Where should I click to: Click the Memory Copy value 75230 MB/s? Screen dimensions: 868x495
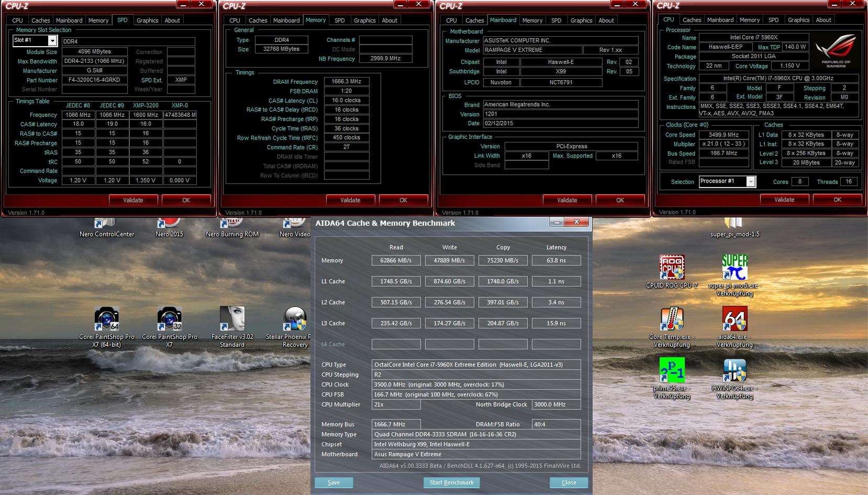[503, 260]
